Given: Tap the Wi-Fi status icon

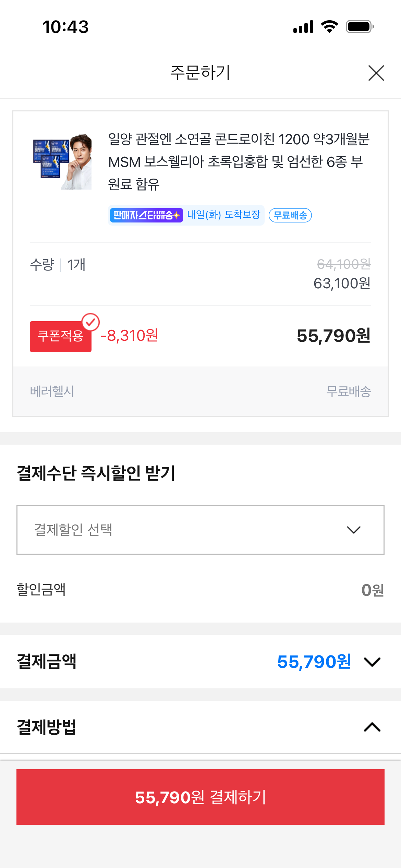Looking at the screenshot, I should (x=329, y=26).
